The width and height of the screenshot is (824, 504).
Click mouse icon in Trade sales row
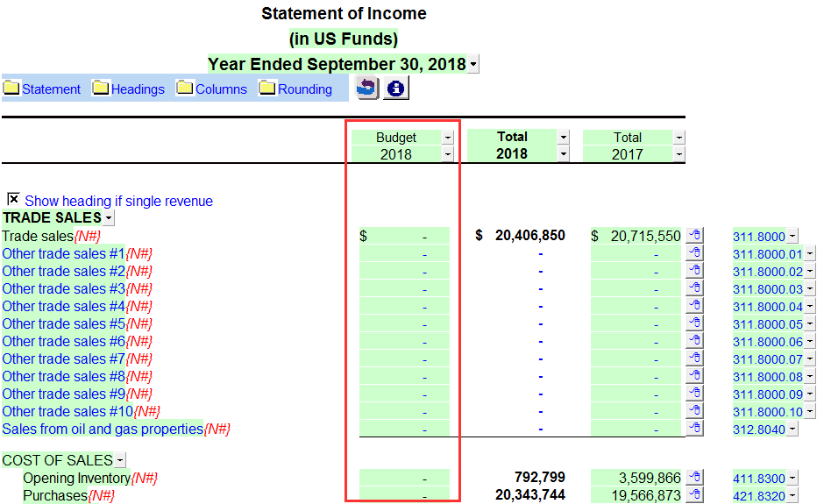tap(695, 236)
